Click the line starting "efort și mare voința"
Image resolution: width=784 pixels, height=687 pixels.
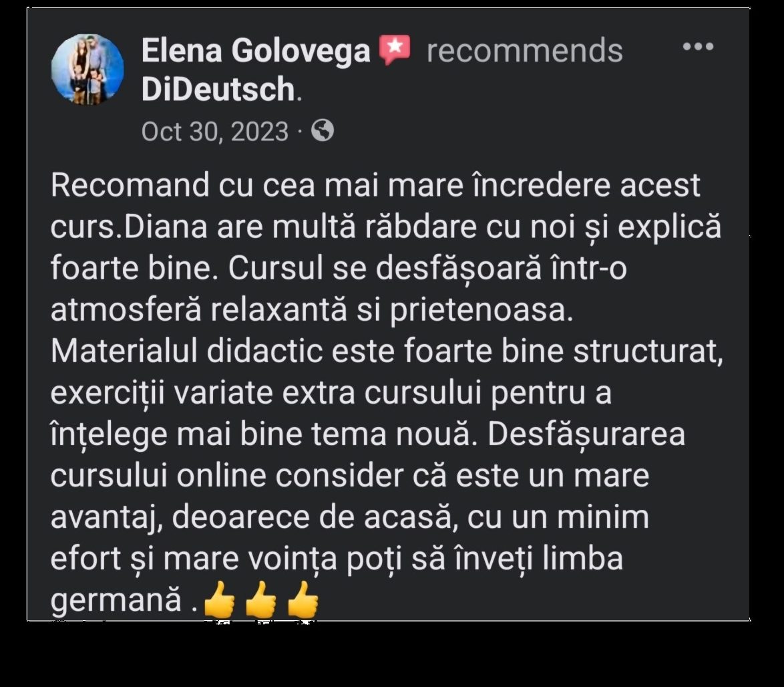337,559
